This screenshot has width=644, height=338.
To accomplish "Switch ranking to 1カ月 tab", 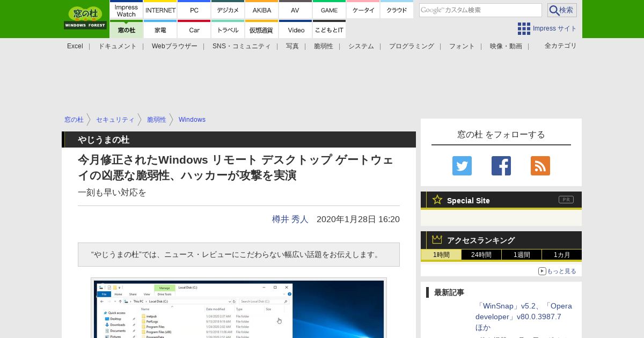I will (562, 255).
